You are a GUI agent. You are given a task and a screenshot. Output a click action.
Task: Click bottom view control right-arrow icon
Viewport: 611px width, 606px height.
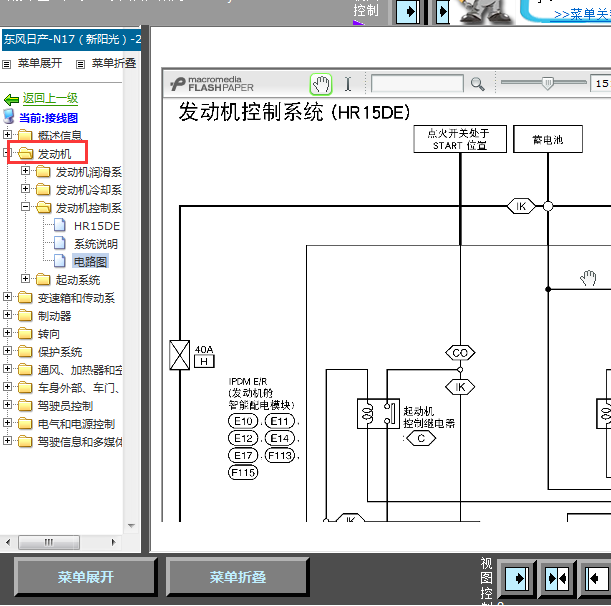click(x=517, y=579)
